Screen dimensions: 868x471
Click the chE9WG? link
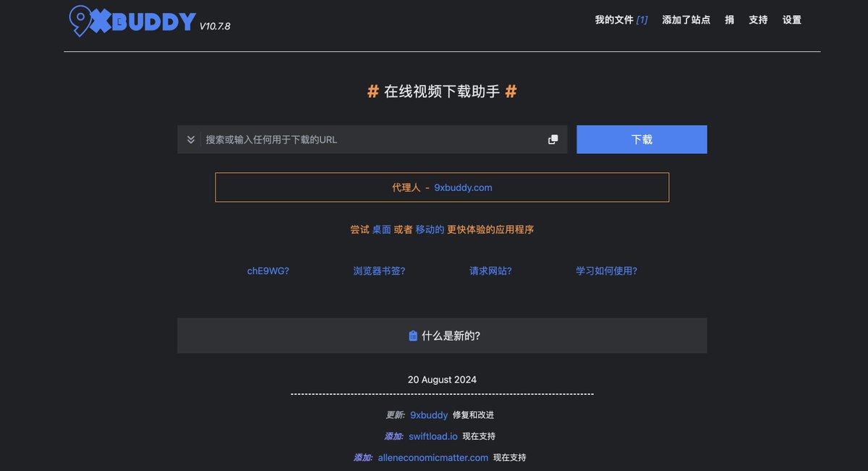268,271
